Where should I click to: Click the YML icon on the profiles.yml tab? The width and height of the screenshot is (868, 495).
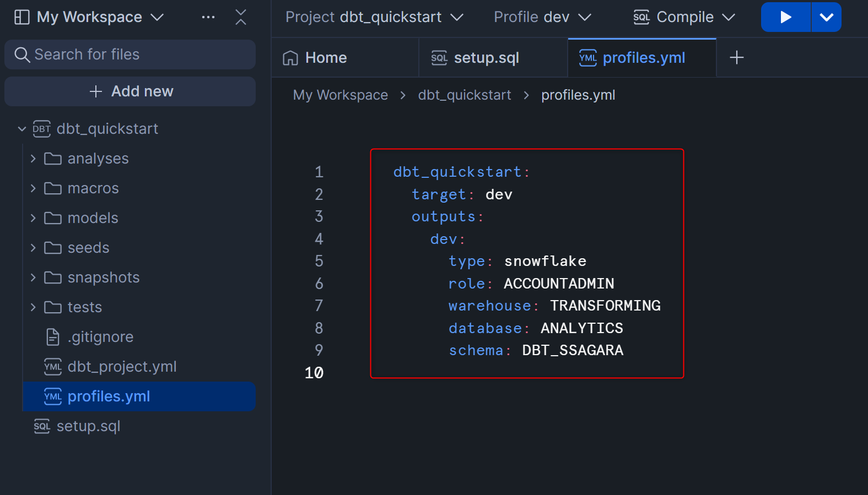(x=588, y=58)
